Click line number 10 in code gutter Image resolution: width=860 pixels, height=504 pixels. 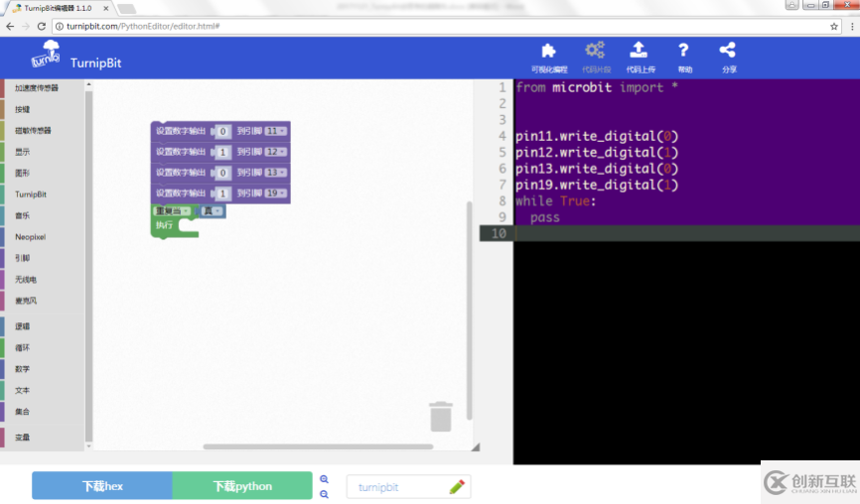point(499,233)
